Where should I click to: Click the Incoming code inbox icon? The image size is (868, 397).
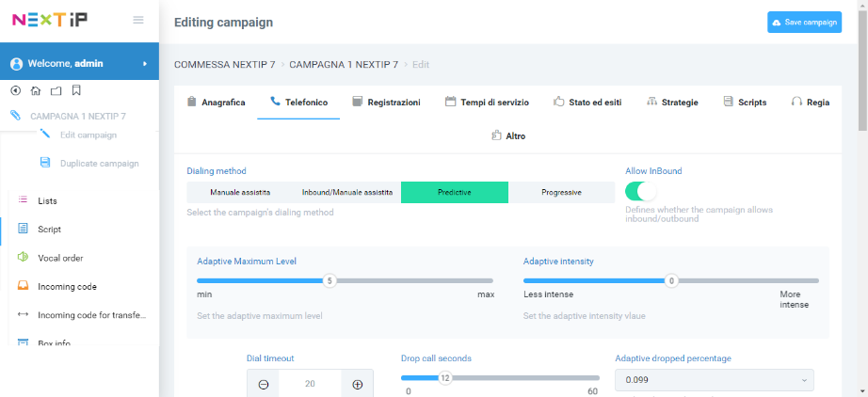click(23, 286)
